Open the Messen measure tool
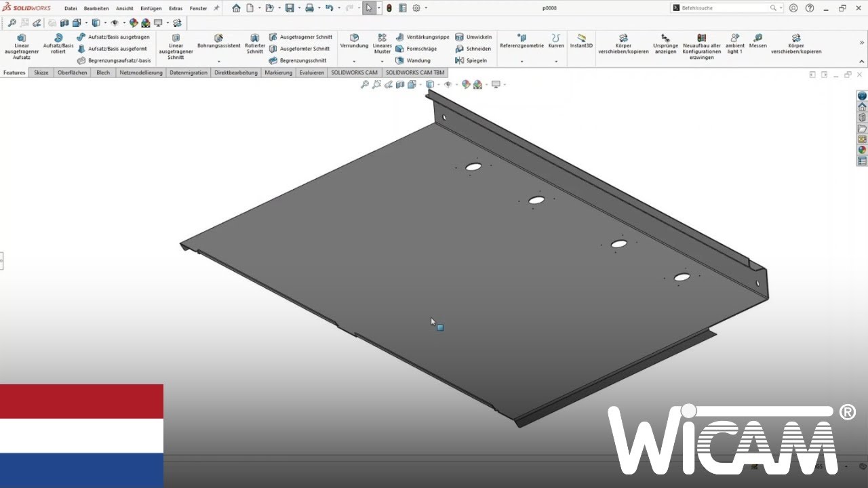This screenshot has width=868, height=488. point(757,41)
